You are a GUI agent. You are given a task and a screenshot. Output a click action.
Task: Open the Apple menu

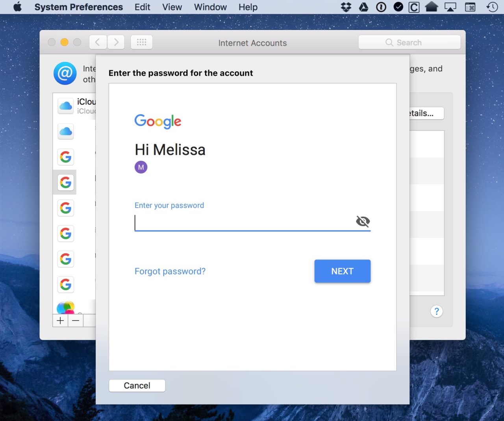coord(17,7)
